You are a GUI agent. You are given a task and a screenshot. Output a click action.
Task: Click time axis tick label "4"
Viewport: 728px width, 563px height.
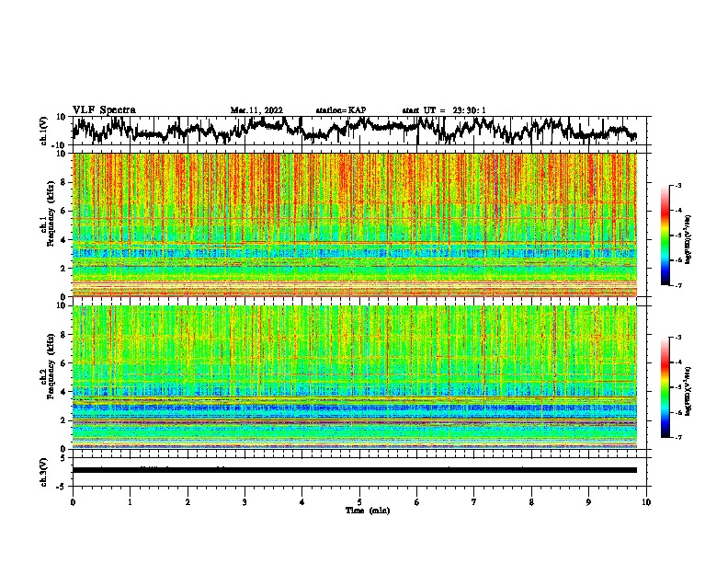[x=302, y=502]
